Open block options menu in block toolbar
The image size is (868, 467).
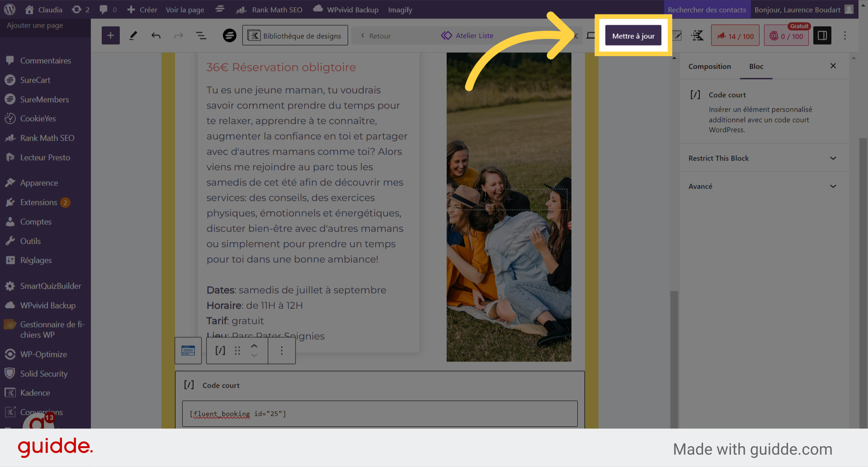pyautogui.click(x=282, y=351)
